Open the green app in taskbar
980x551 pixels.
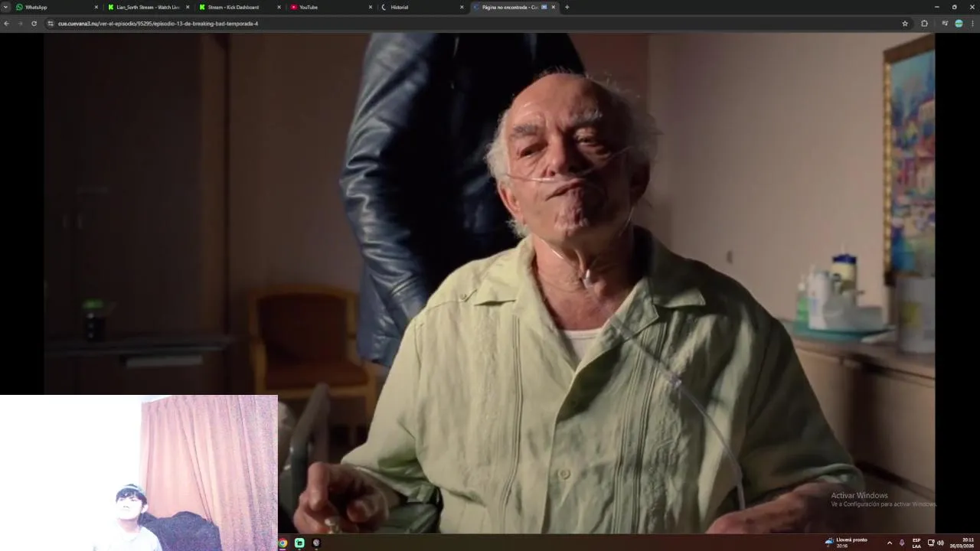tap(299, 543)
